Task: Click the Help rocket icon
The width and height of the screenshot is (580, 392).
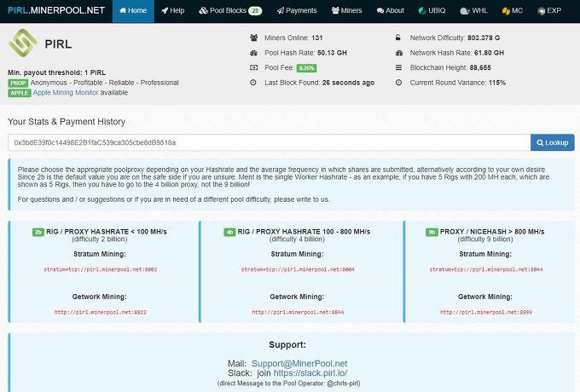Action: pos(165,11)
